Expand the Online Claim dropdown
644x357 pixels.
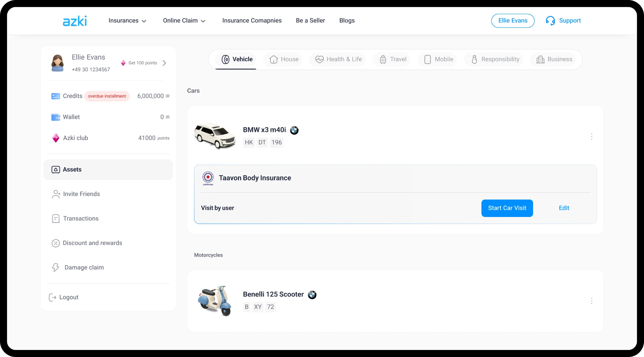(x=184, y=21)
